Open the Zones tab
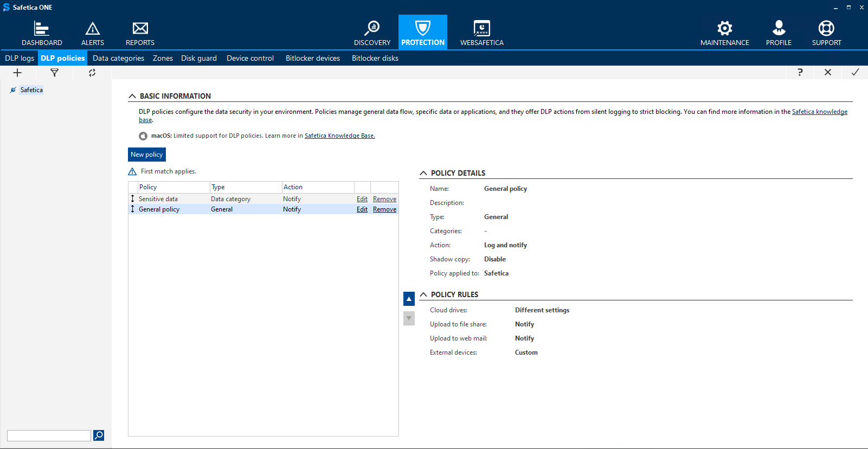Screen dimensions: 868x449 point(163,58)
